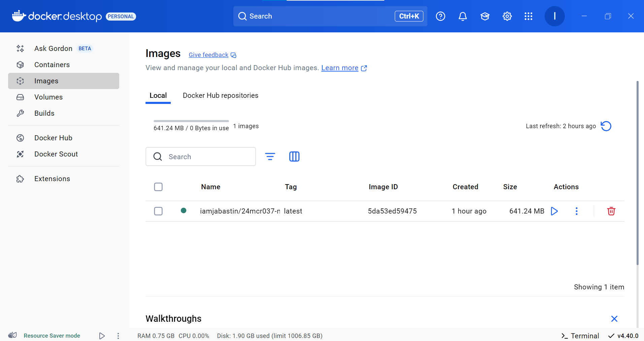This screenshot has width=644, height=341.
Task: Open the Give feedback link
Action: [213, 55]
